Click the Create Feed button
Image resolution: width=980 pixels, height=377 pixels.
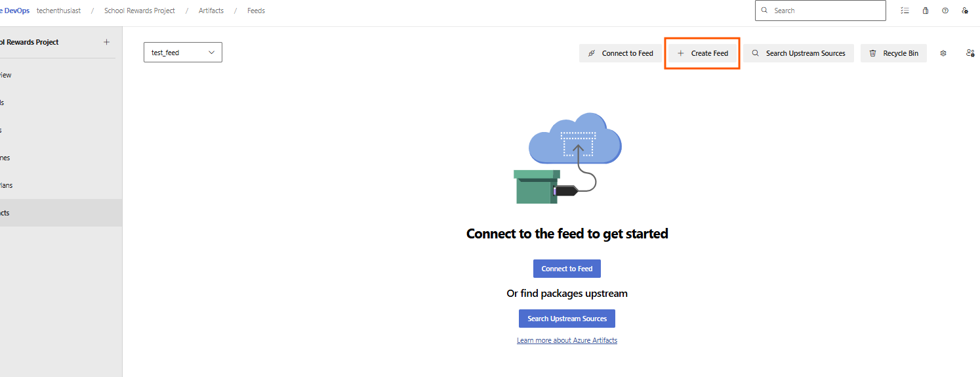(703, 53)
